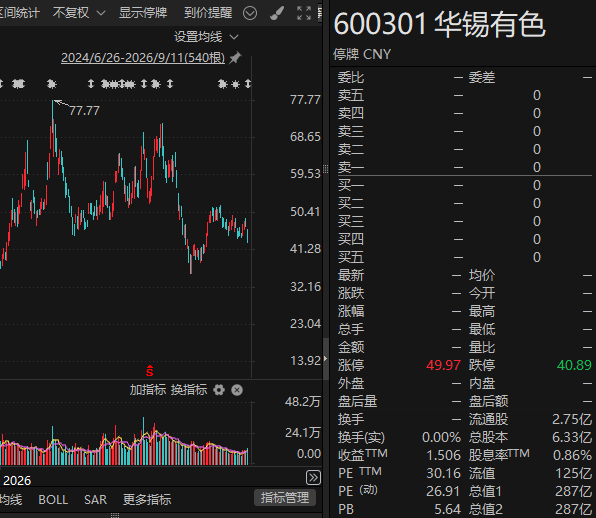Viewport: 596px width, 518px height.
Task: Select the BOLL indicator tab
Action: [53, 499]
